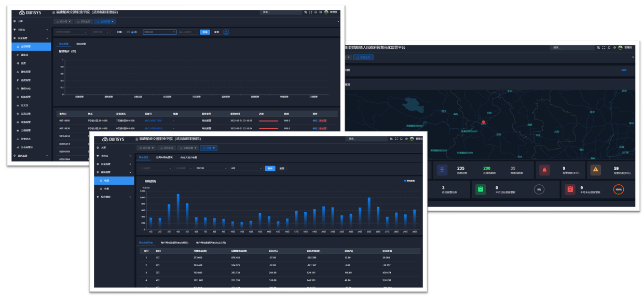Click the 2022-05 date input field
Image resolution: width=644 pixels, height=300 pixels.
tap(159, 32)
